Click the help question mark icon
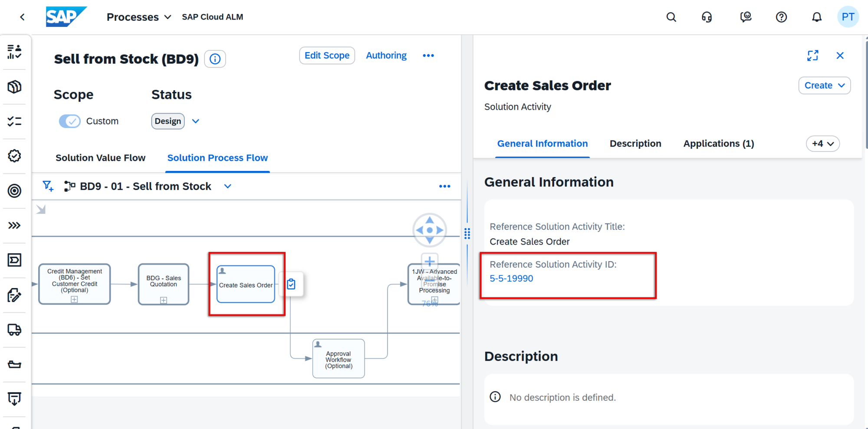868x429 pixels. [x=781, y=17]
